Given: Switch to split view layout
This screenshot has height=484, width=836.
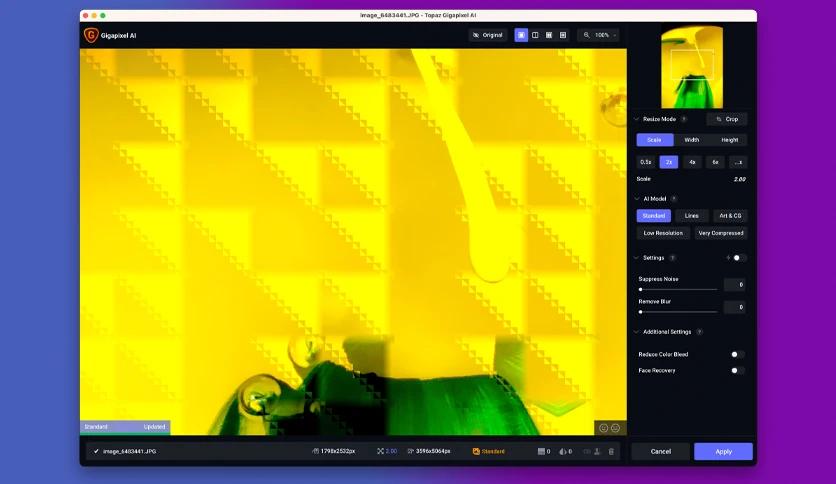Looking at the screenshot, I should click(x=535, y=35).
